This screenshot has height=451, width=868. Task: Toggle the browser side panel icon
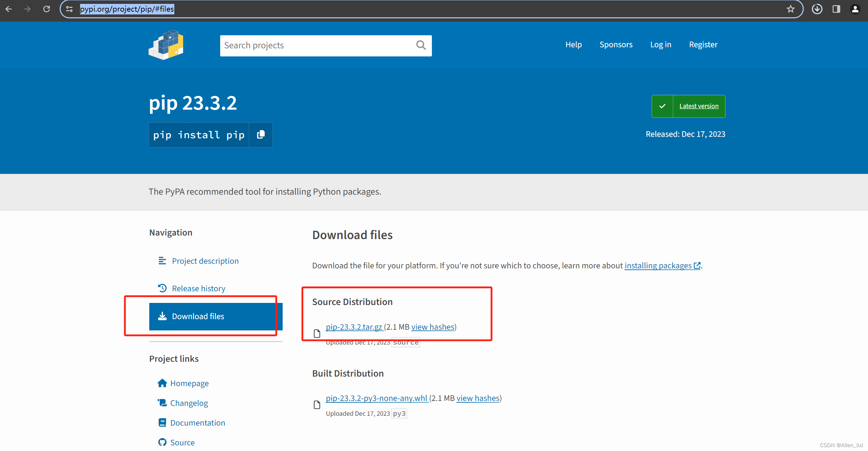(836, 9)
